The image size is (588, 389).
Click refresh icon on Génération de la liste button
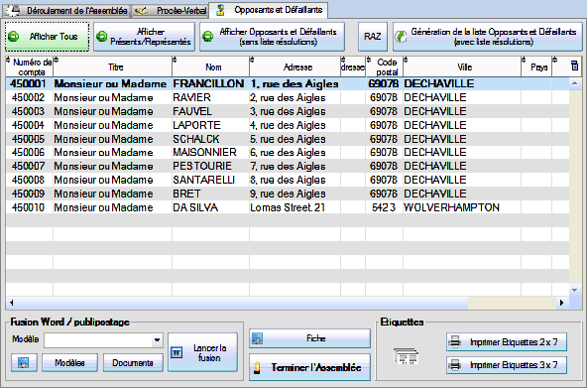click(x=401, y=37)
